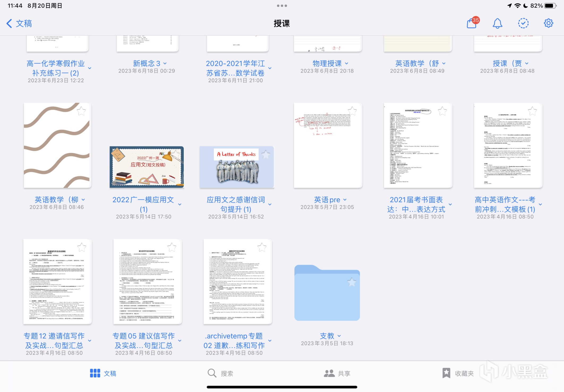Image resolution: width=564 pixels, height=392 pixels.
Task: Open 支教 folder by its title
Action: coord(327,336)
